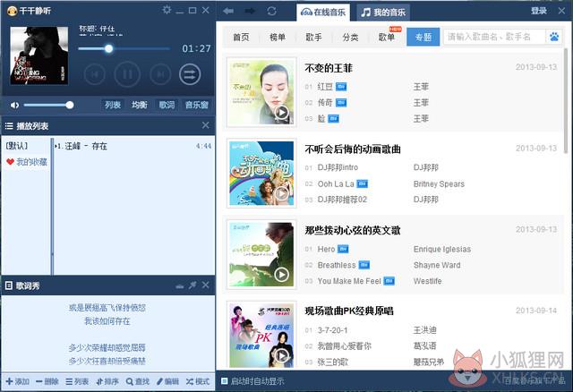Open the 模式 play mode menu
This screenshot has height=392, width=573.
[x=198, y=382]
